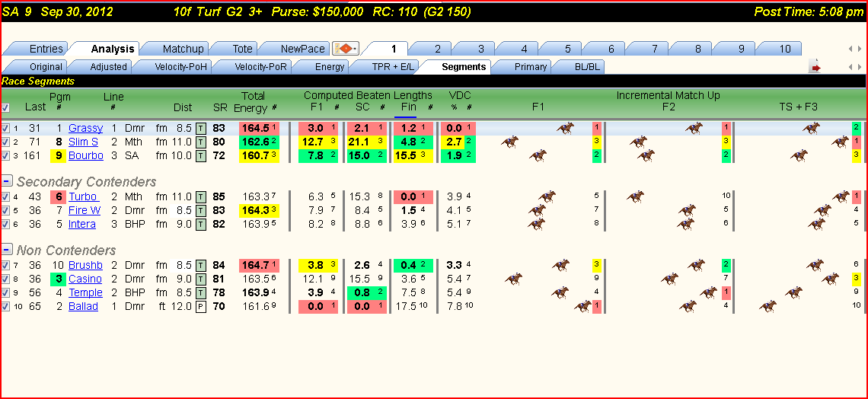Click the red arrow export icon
This screenshot has height=399, width=868.
(815, 67)
